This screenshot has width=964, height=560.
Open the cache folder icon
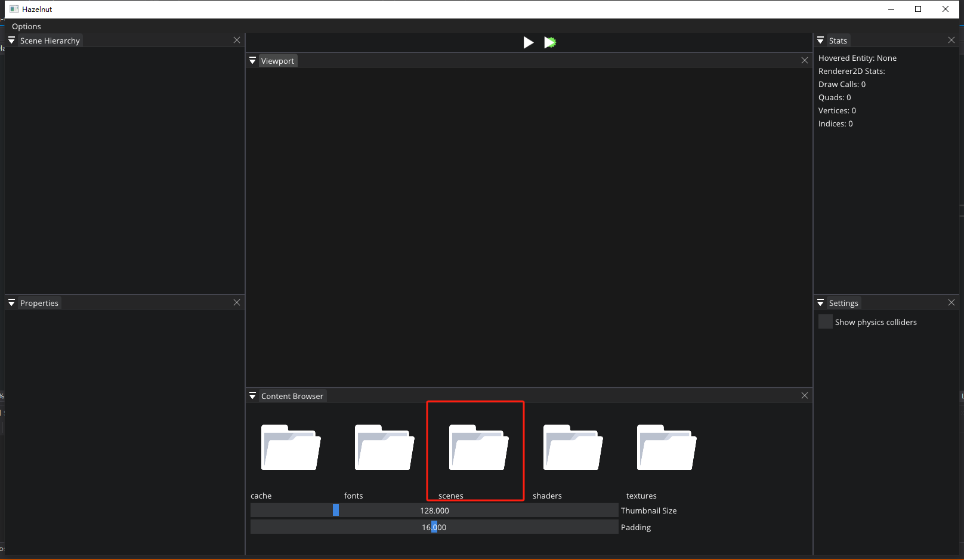click(291, 447)
